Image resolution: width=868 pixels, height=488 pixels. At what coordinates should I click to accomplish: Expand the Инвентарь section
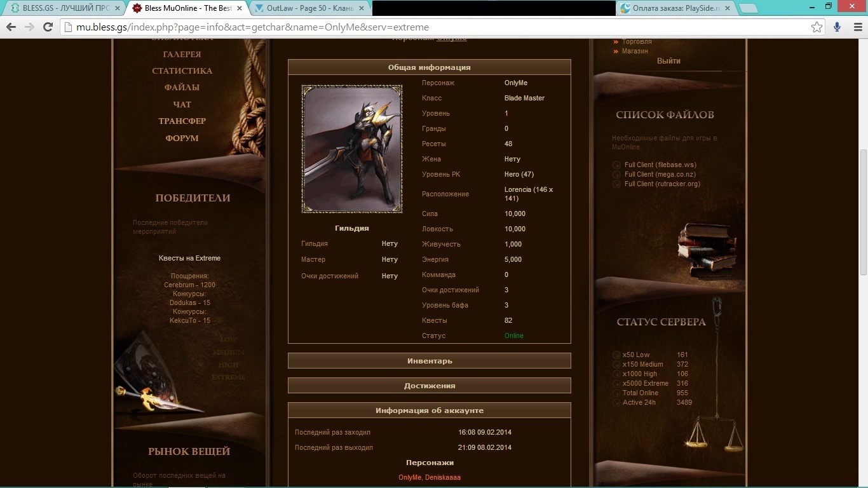(x=430, y=361)
